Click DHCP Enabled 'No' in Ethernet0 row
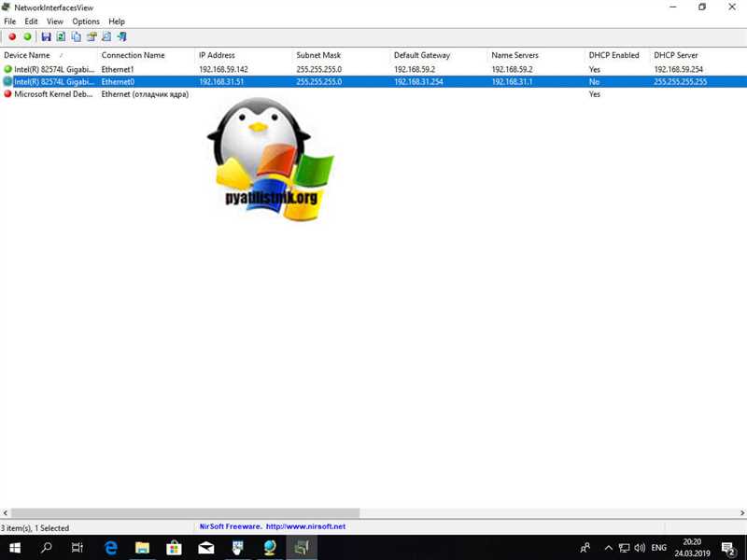 pos(594,81)
